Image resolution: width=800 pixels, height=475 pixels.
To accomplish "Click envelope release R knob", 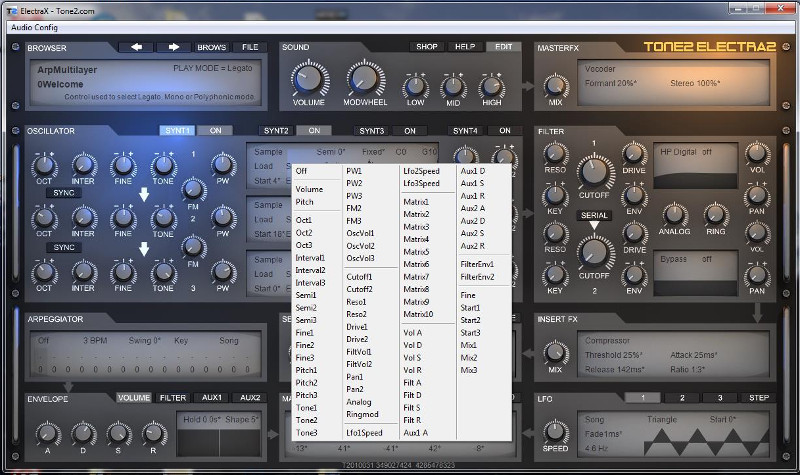I will 153,433.
